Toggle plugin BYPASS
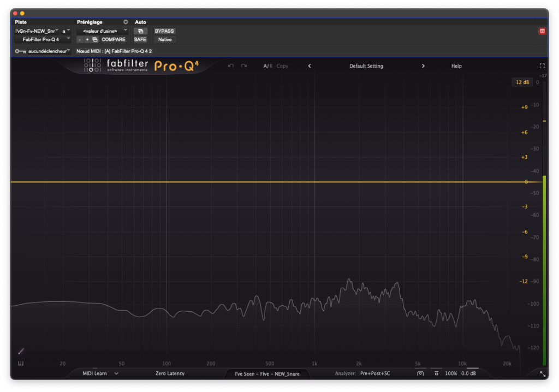This screenshot has width=559, height=392. (164, 31)
